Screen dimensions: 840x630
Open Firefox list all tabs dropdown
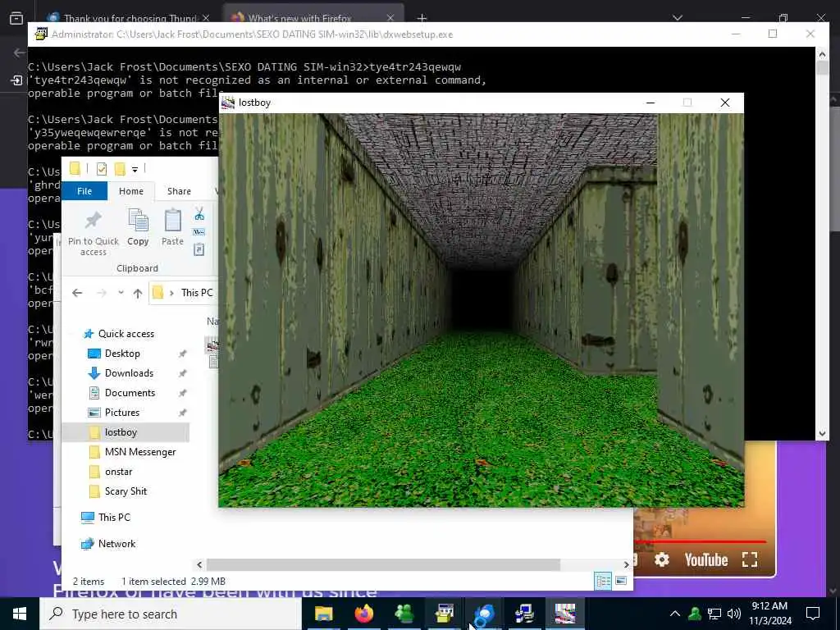(678, 18)
